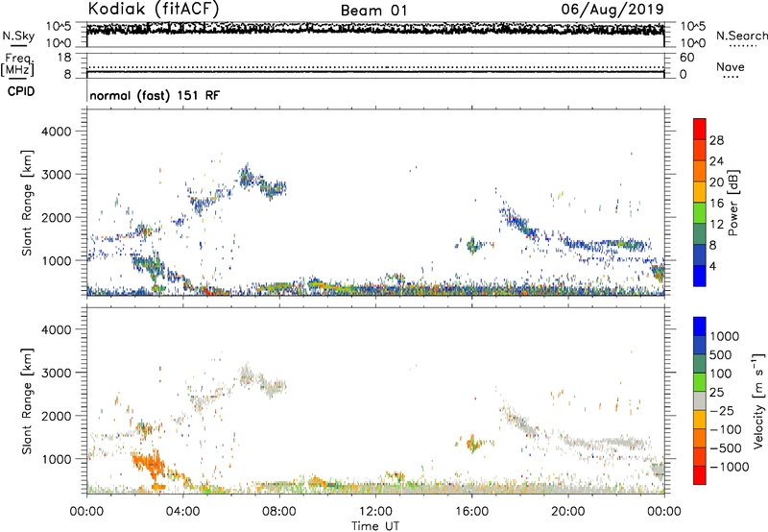Click the '28' tick on the Power scale
768x532 pixels.
coord(716,140)
